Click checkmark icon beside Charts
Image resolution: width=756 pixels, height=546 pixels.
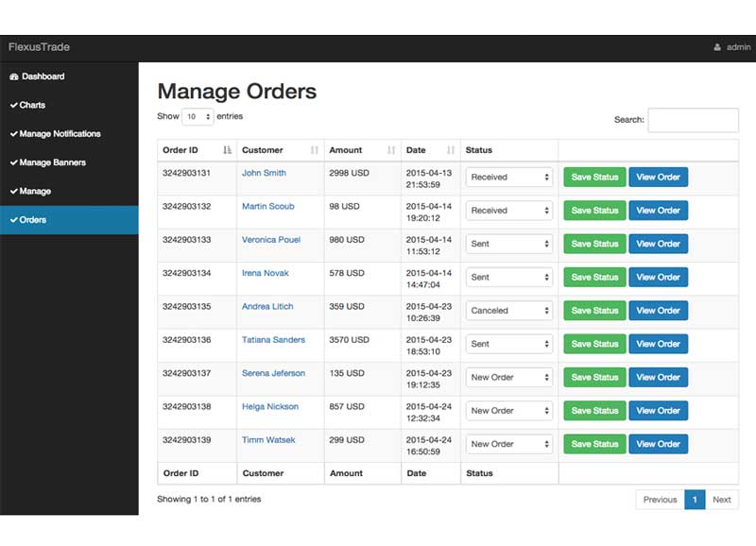(14, 105)
